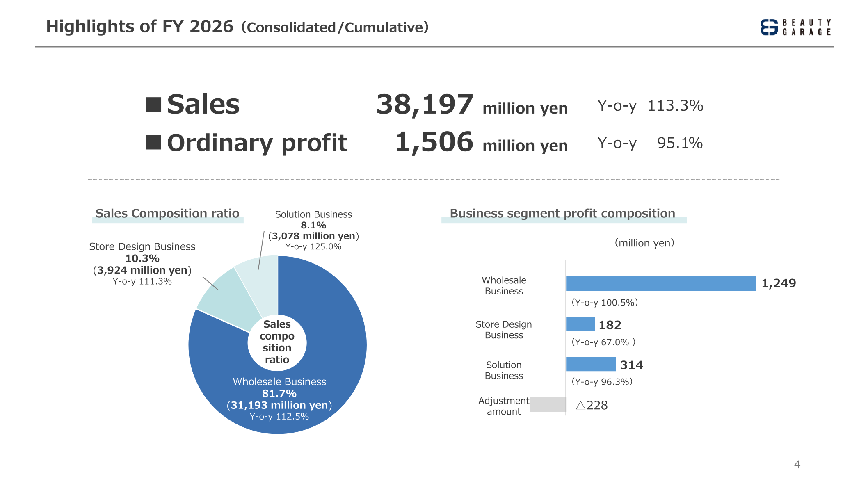868x488 pixels.
Task: Click '(Y-o-y 96.3%)' under Solution bar
Action: click(x=602, y=382)
